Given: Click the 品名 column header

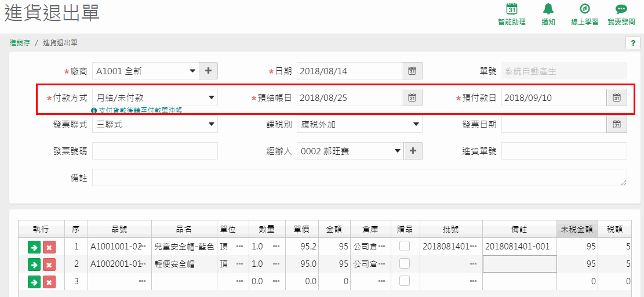Looking at the screenshot, I should pyautogui.click(x=184, y=229).
